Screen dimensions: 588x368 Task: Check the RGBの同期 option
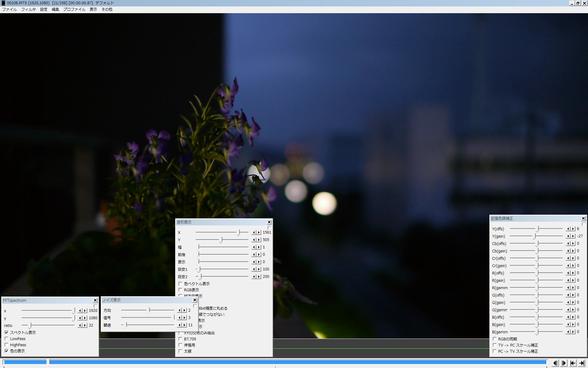pos(495,339)
